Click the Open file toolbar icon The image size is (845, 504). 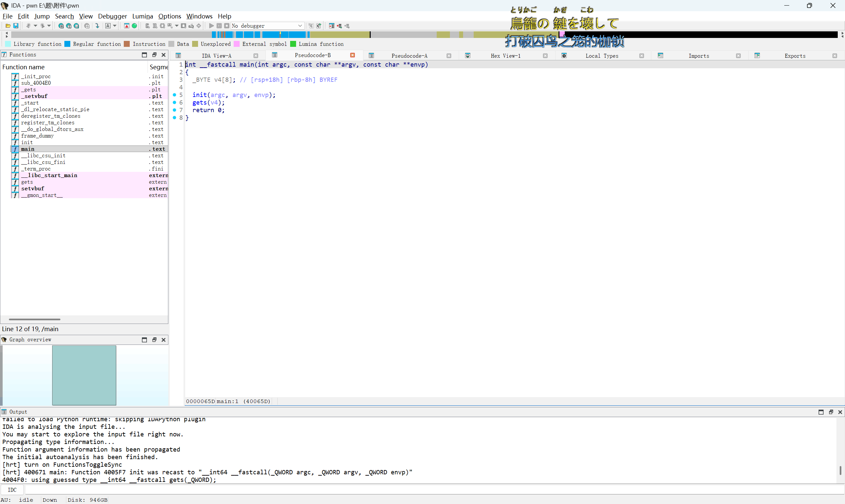tap(8, 26)
